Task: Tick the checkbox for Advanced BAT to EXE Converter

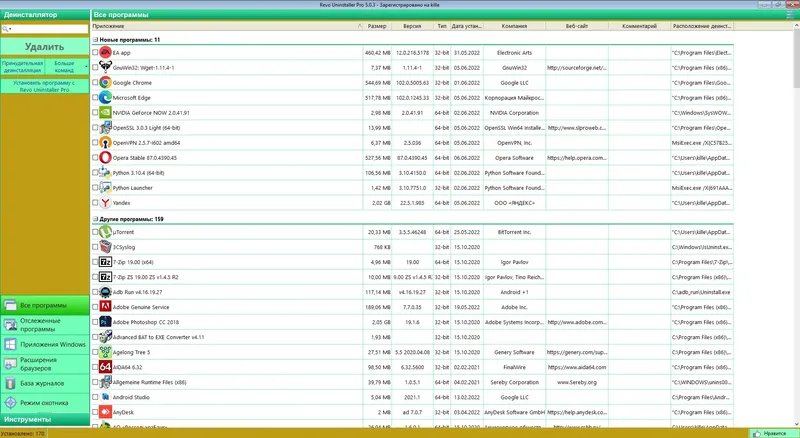Action: pyautogui.click(x=95, y=337)
